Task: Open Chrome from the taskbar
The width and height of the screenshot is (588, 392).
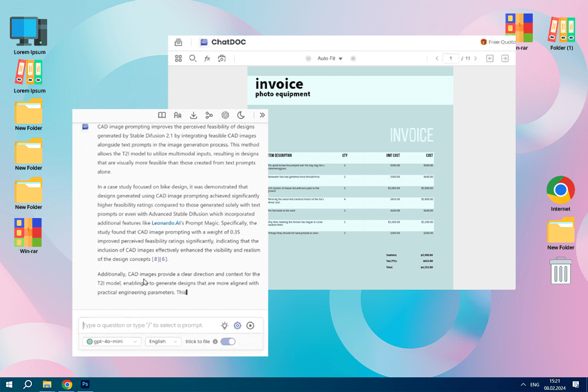Action: 67,384
